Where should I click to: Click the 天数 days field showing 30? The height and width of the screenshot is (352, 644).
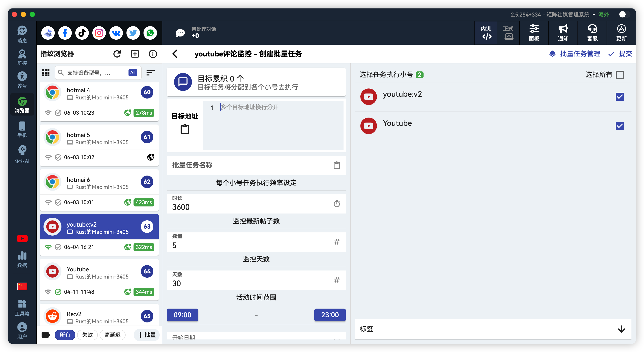tap(256, 280)
